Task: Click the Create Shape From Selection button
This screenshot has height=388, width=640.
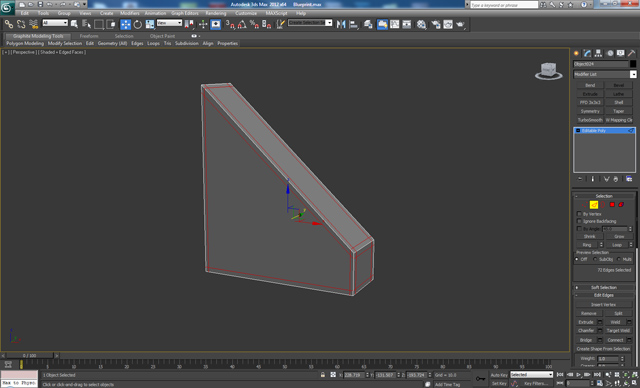Action: click(x=603, y=349)
